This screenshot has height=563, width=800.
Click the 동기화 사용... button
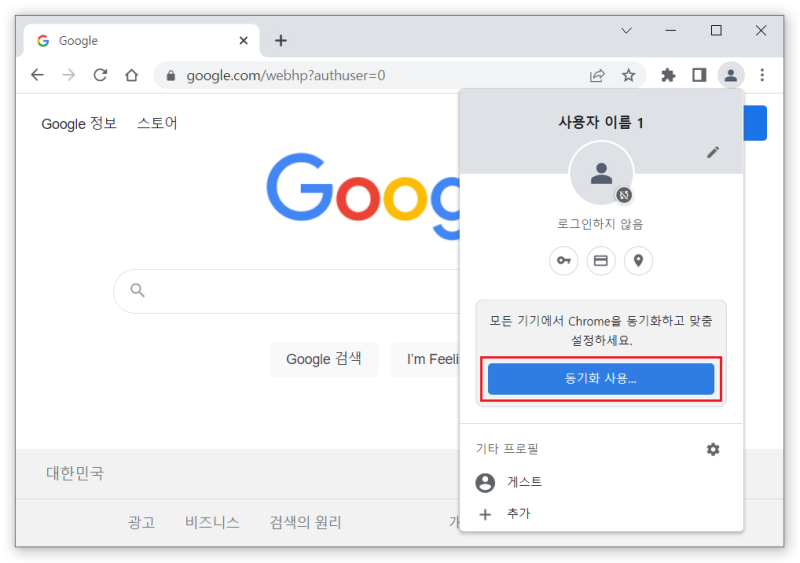(x=601, y=379)
